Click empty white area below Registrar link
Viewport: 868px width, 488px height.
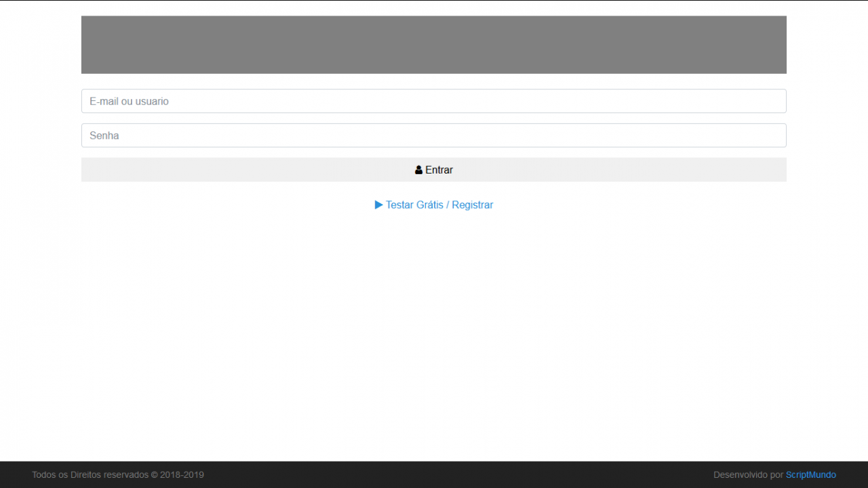point(434,305)
